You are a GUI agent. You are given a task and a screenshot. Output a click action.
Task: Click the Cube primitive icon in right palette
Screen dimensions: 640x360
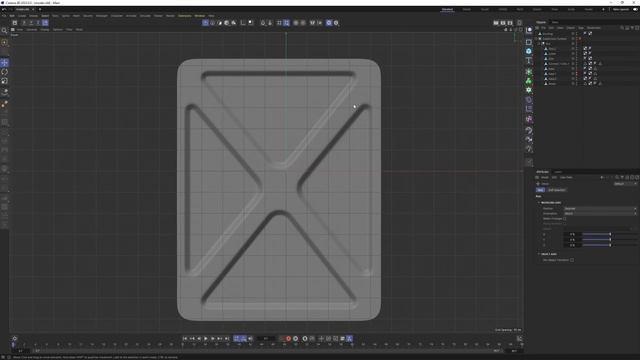pyautogui.click(x=529, y=42)
